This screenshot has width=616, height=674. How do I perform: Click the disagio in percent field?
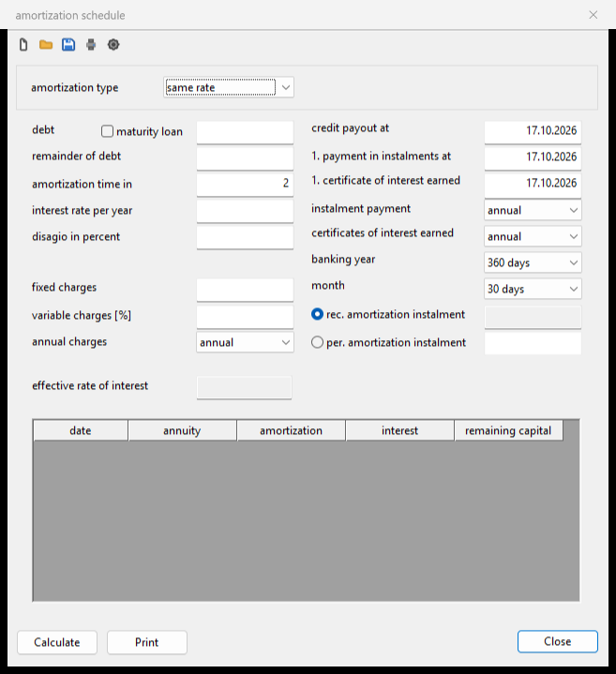[245, 237]
